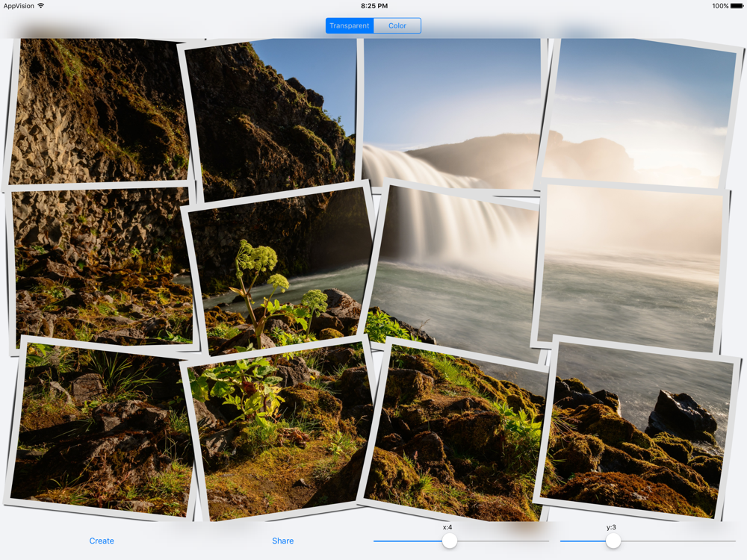Viewport: 747px width, 560px height.
Task: Tap the Share button
Action: (x=282, y=541)
